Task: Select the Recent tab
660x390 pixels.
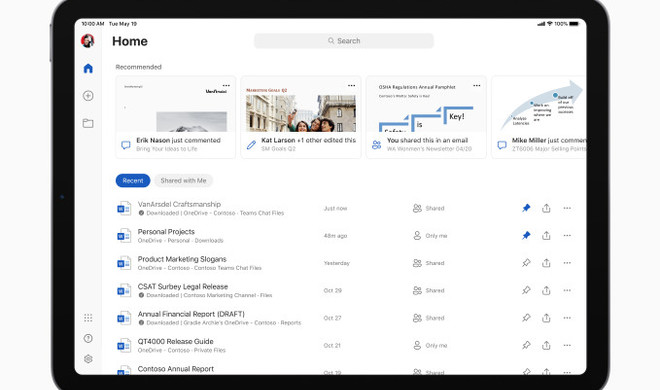Action: coord(133,180)
